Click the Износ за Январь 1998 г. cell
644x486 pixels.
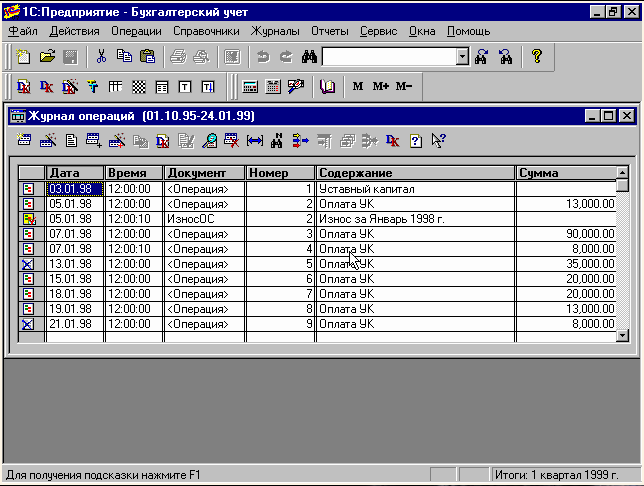415,219
